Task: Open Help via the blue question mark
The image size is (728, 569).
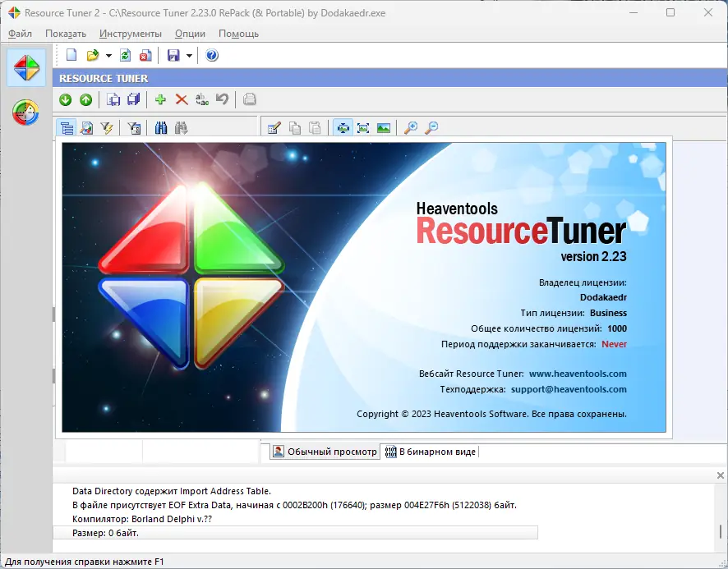Action: (x=212, y=55)
